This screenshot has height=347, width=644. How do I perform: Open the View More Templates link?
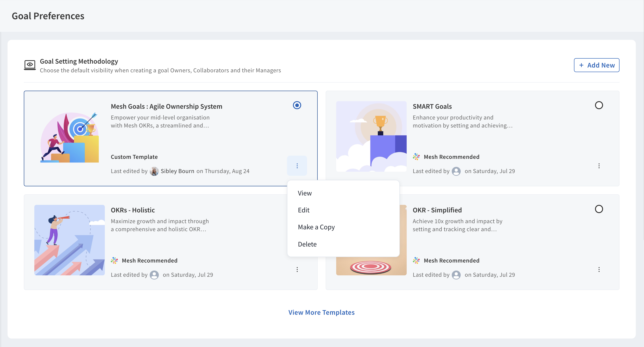[321, 312]
